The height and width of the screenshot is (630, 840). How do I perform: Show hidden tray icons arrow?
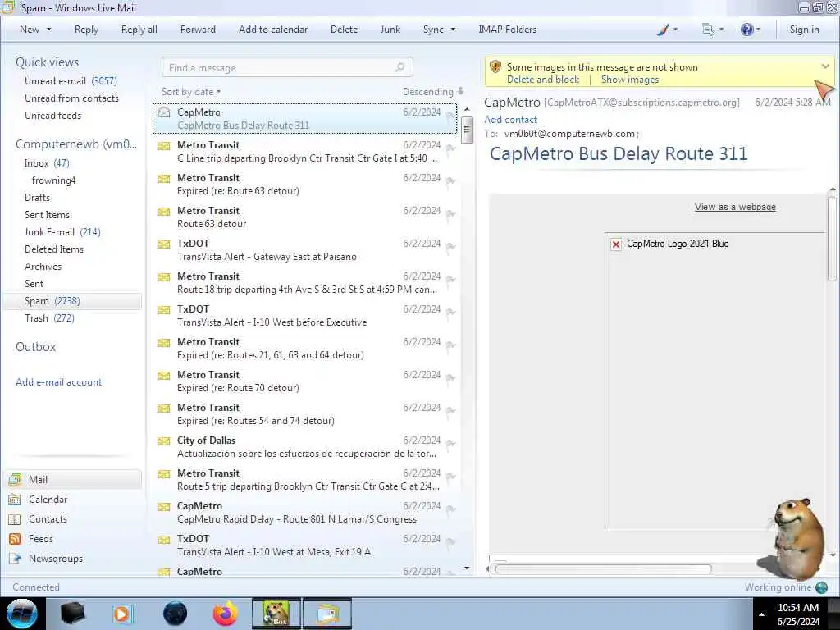point(761,614)
